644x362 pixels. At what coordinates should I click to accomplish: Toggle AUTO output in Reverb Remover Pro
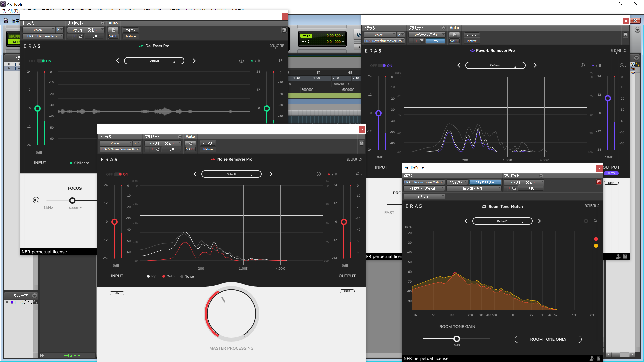click(611, 173)
